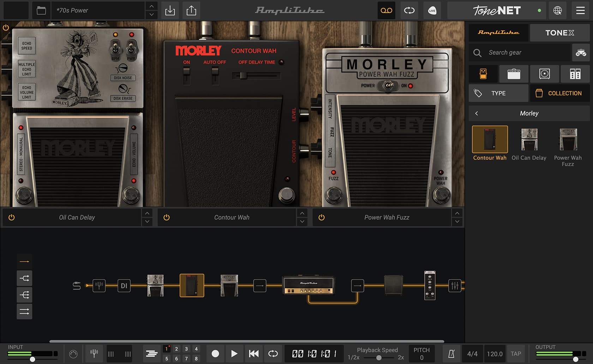Screen dimensions: 593x364
Task: Open the tuner from the bottom bar
Action: click(x=94, y=353)
